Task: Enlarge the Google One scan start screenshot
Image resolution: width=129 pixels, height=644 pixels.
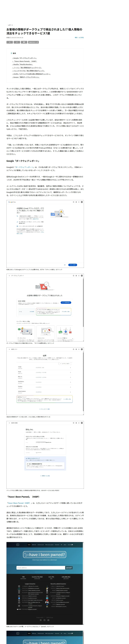Action: pos(45,234)
